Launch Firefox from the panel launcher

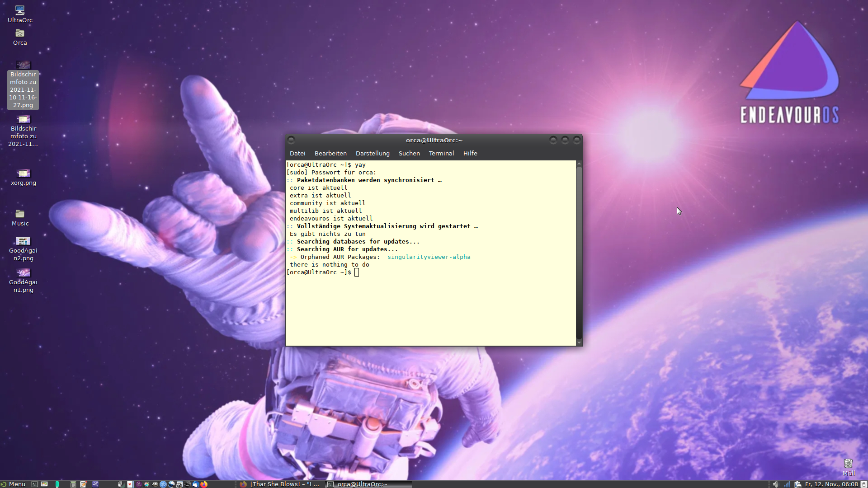pyautogui.click(x=204, y=484)
